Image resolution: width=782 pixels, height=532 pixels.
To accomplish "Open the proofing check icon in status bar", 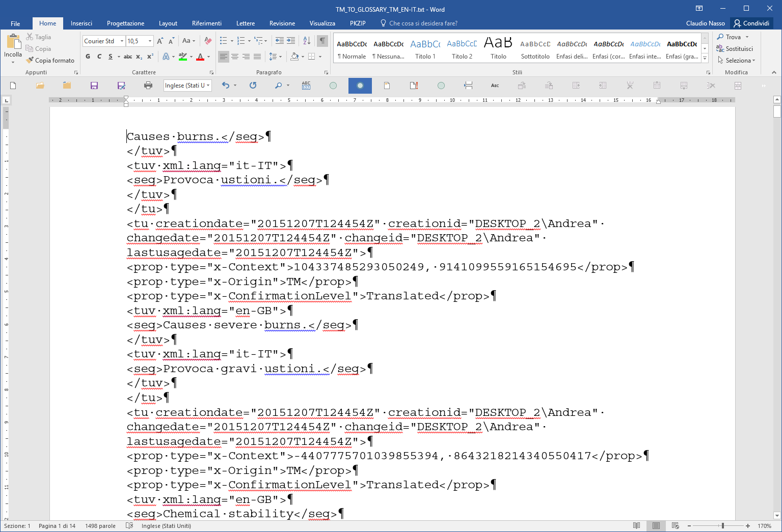I will click(x=129, y=526).
